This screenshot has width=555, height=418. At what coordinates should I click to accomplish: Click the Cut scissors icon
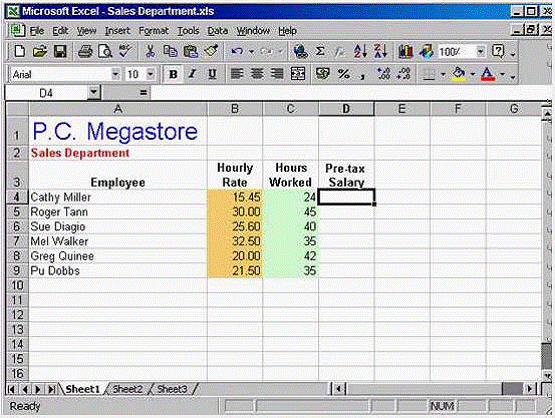(150, 52)
